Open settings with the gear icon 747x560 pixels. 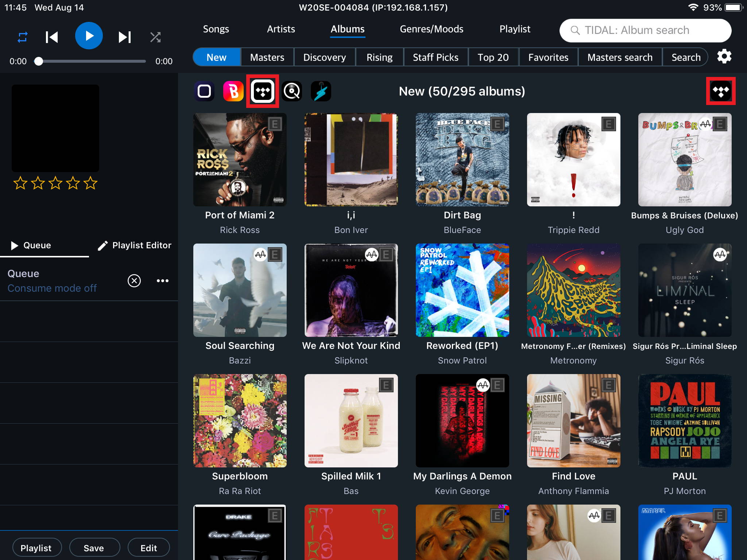[x=724, y=57]
